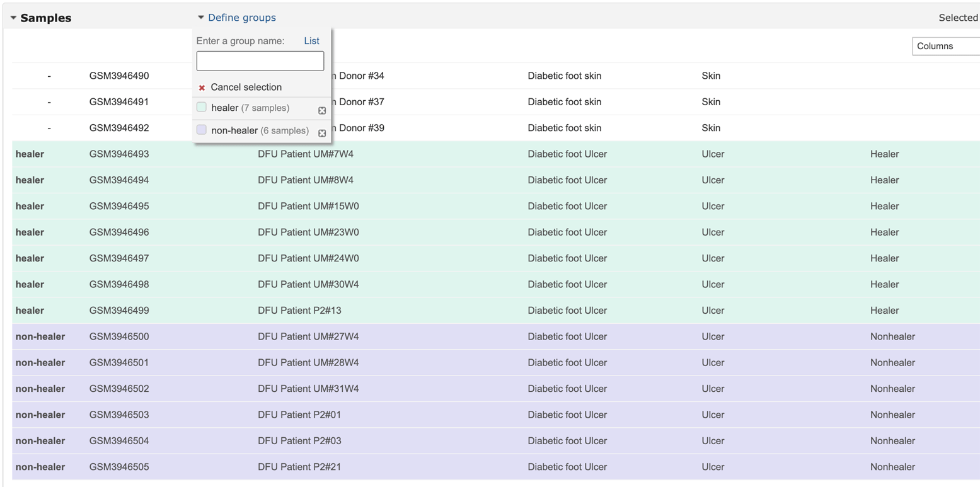Viewport: 980px width, 487px height.
Task: Click title DFU Patient P2#03
Action: [299, 441]
